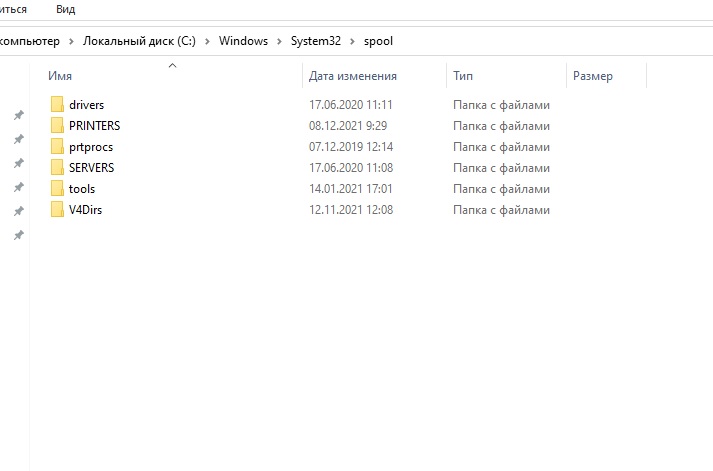This screenshot has width=713, height=471.
Task: Click the pin icon beside drivers row
Action: click(19, 115)
